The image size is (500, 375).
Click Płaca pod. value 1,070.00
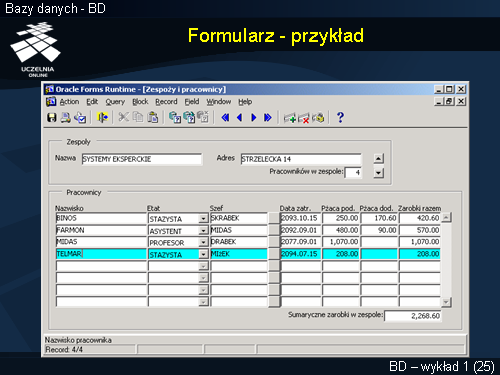click(x=341, y=242)
